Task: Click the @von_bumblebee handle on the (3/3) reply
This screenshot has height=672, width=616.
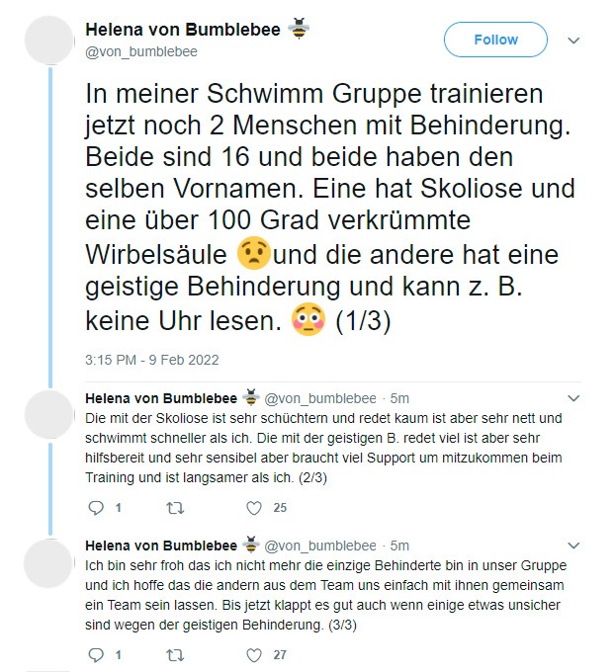Action: [320, 546]
